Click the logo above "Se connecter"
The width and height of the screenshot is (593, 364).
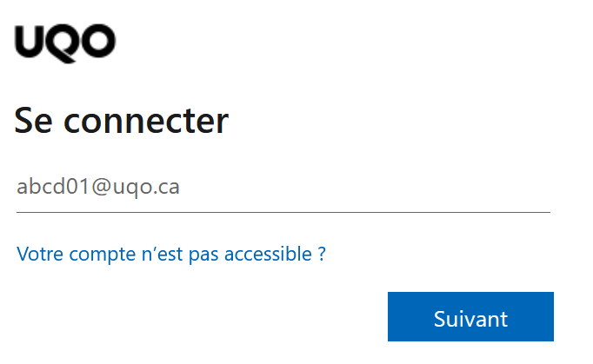pyautogui.click(x=65, y=41)
